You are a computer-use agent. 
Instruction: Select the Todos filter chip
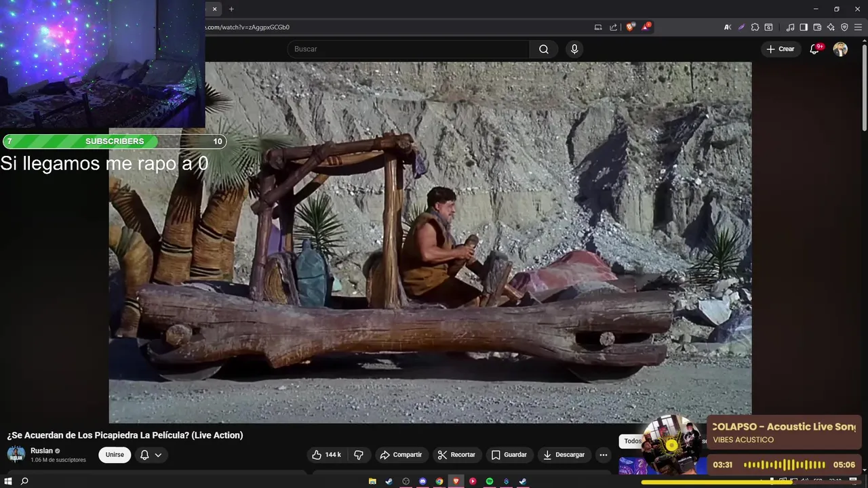tap(633, 441)
